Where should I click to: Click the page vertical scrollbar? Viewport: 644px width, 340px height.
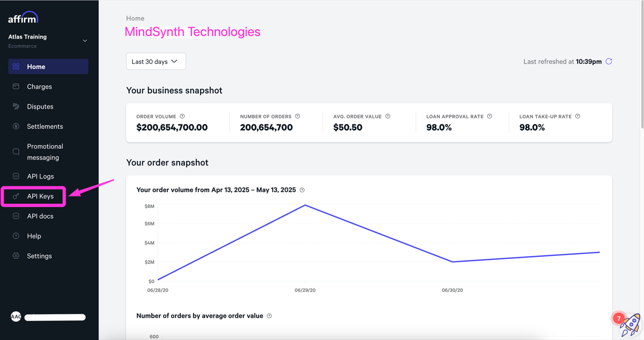point(642,64)
